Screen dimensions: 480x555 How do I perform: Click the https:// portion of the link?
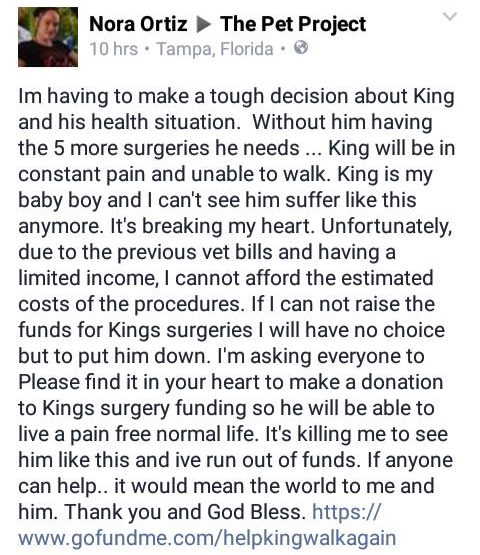click(346, 512)
